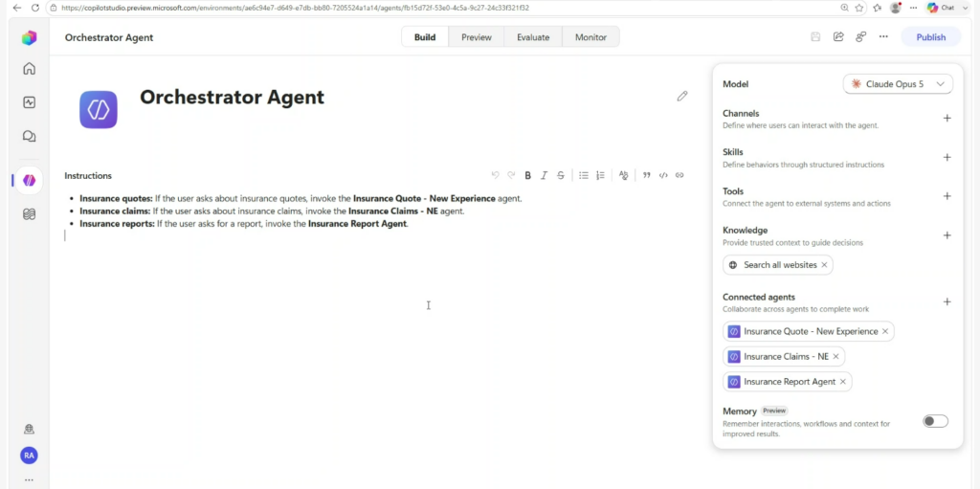Remove Insurance Report Agent chip

(842, 382)
